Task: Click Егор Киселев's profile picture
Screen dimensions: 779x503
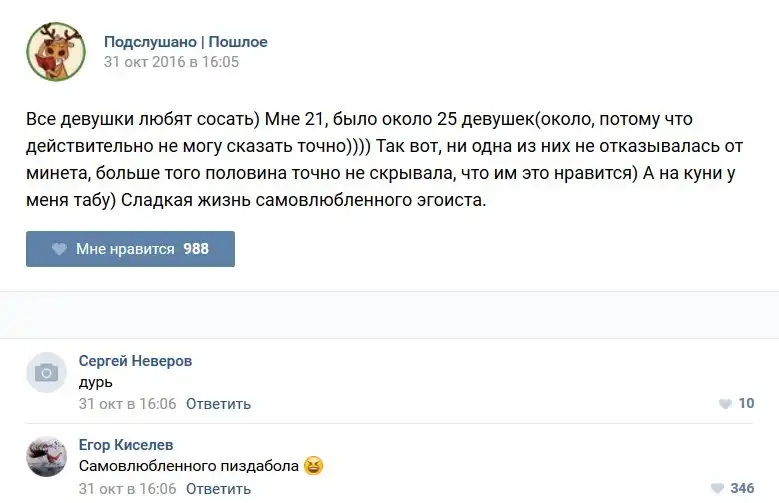Action: point(46,457)
